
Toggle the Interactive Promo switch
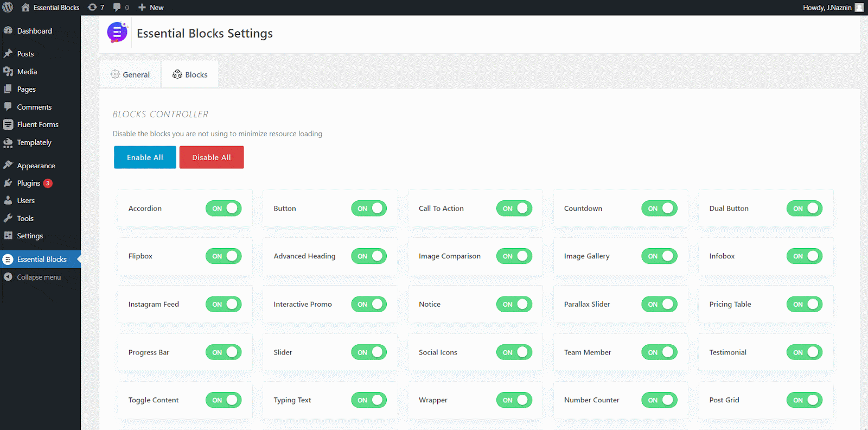tap(369, 305)
